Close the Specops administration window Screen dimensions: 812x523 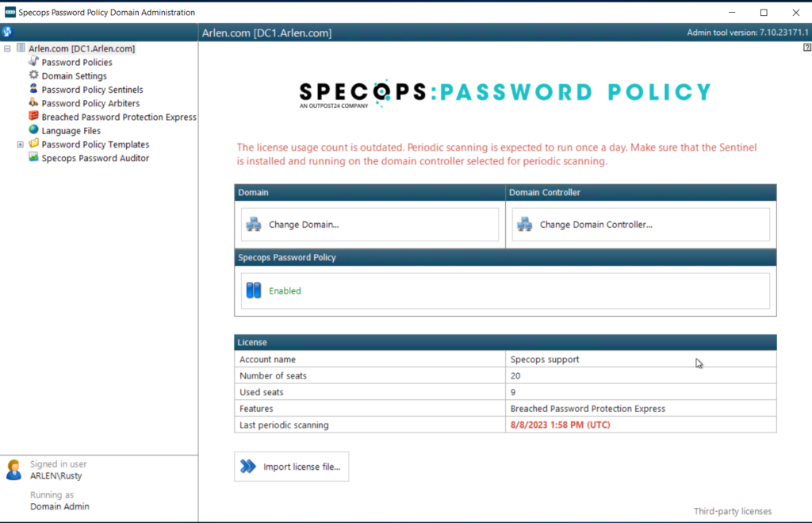(x=796, y=12)
